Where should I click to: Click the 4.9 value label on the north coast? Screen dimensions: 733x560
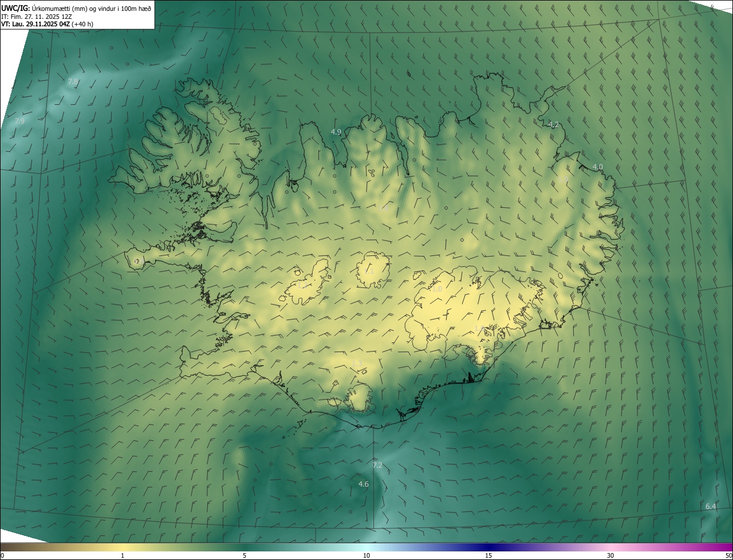point(336,132)
